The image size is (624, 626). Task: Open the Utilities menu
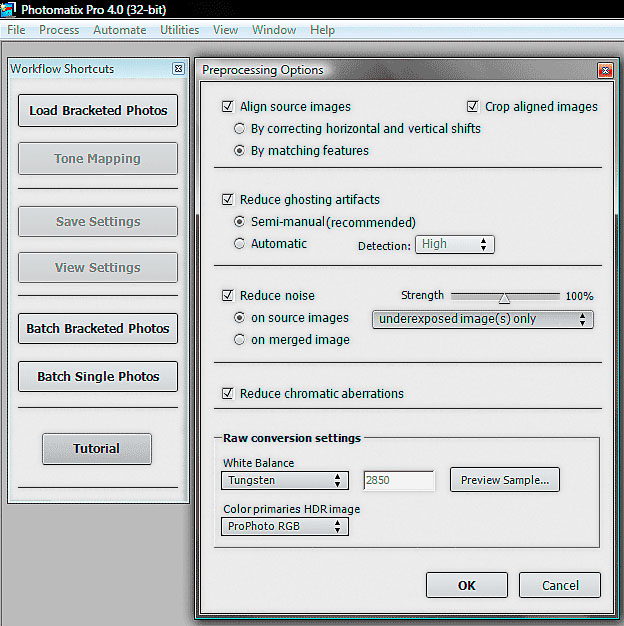(180, 30)
